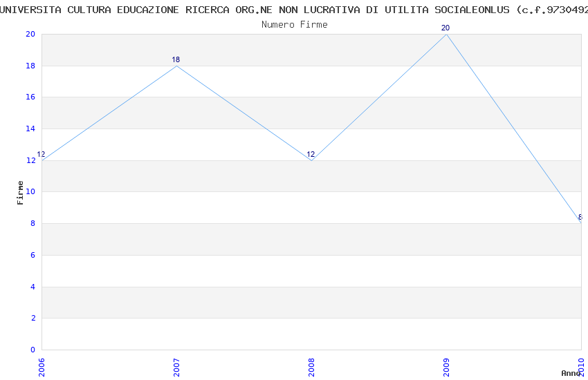Click the data label 12 above 2008
The width and height of the screenshot is (588, 380).
coord(311,154)
